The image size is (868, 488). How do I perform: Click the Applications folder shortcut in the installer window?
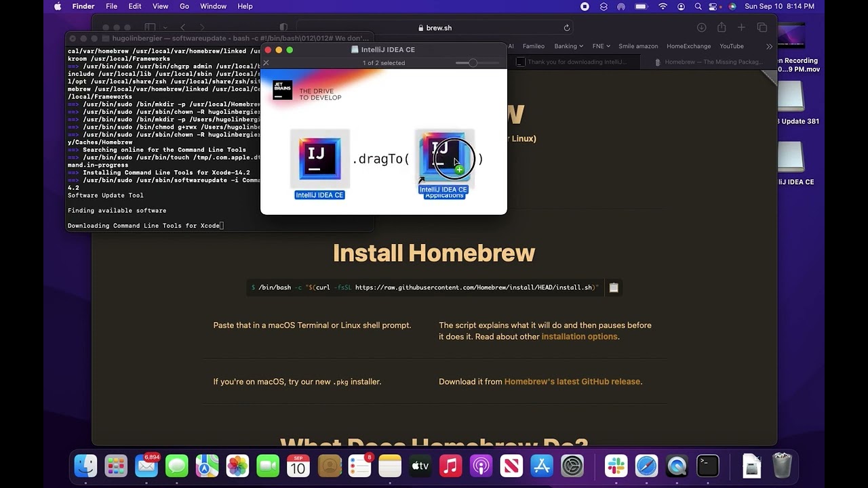coord(444,158)
